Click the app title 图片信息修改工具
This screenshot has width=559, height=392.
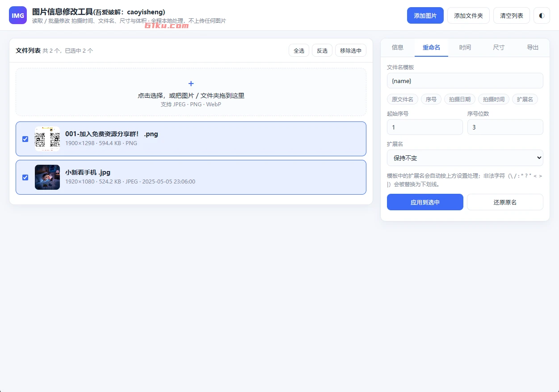pyautogui.click(x=63, y=12)
